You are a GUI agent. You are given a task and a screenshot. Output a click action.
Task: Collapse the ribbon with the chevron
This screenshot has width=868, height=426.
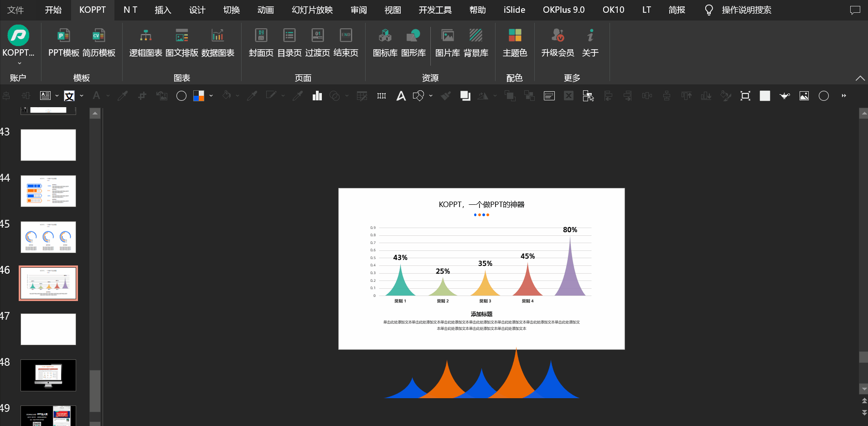tap(860, 78)
